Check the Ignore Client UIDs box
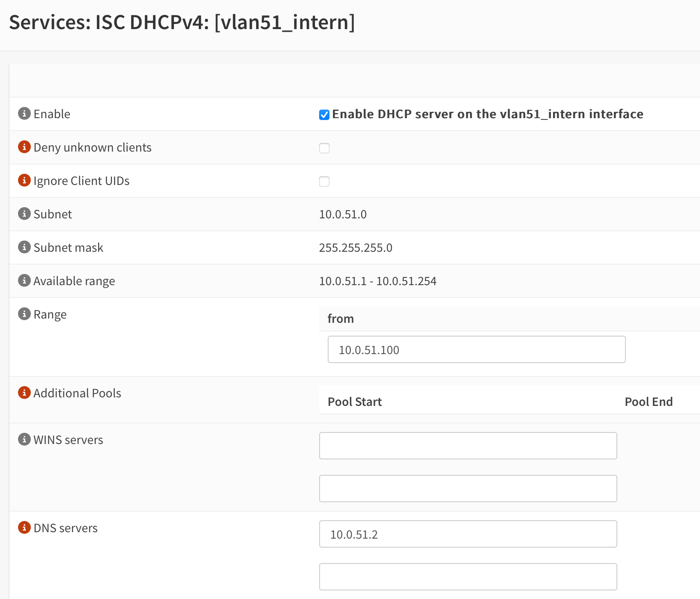 pyautogui.click(x=324, y=182)
